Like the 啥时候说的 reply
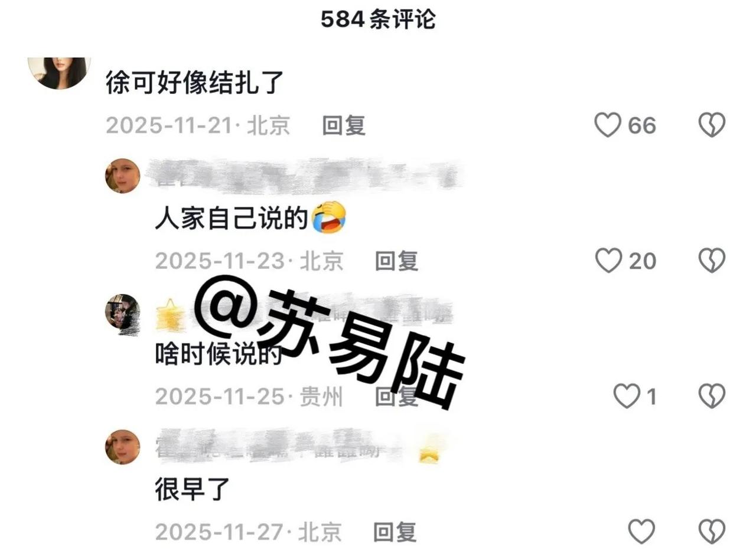 (x=627, y=396)
